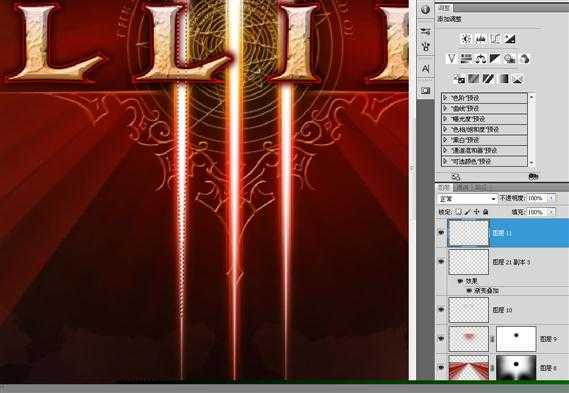Click the 不透明度 100% value field
Viewport: 569px width, 393px height.
click(537, 198)
